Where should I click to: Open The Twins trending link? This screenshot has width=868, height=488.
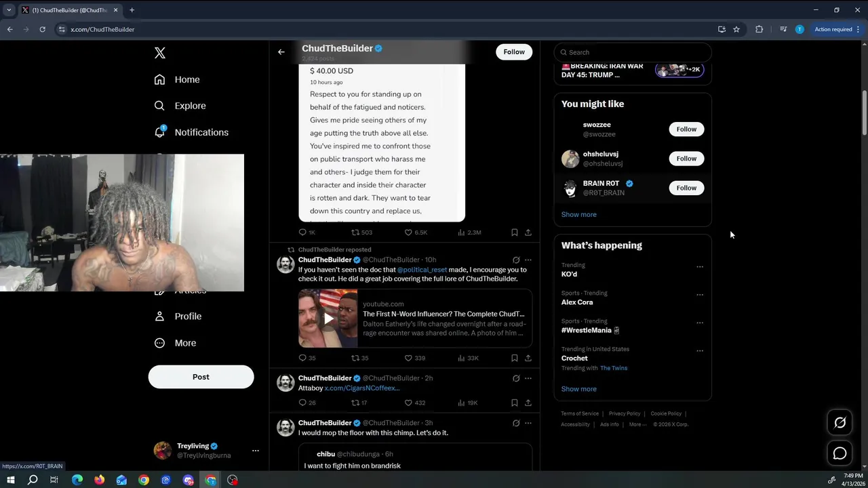(614, 368)
